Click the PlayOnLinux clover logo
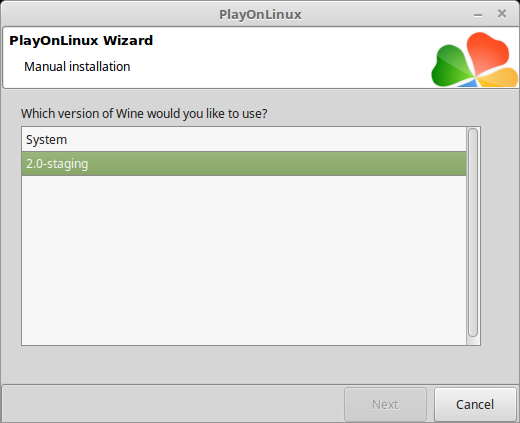 pos(475,60)
